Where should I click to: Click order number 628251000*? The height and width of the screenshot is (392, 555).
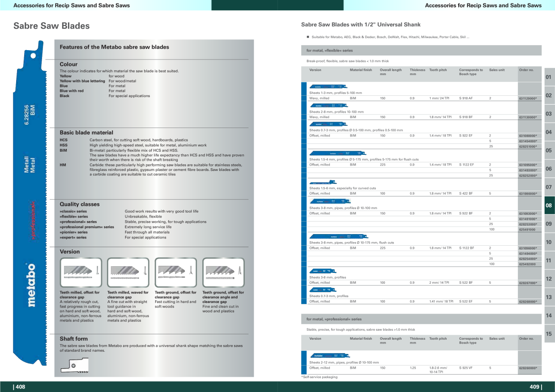[x=528, y=146]
